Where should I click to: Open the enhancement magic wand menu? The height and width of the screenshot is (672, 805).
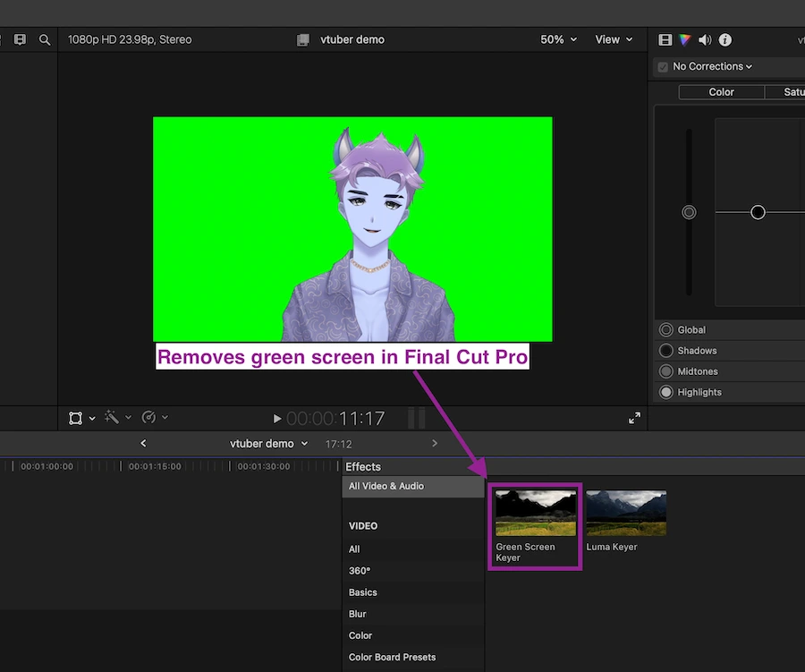(x=118, y=417)
